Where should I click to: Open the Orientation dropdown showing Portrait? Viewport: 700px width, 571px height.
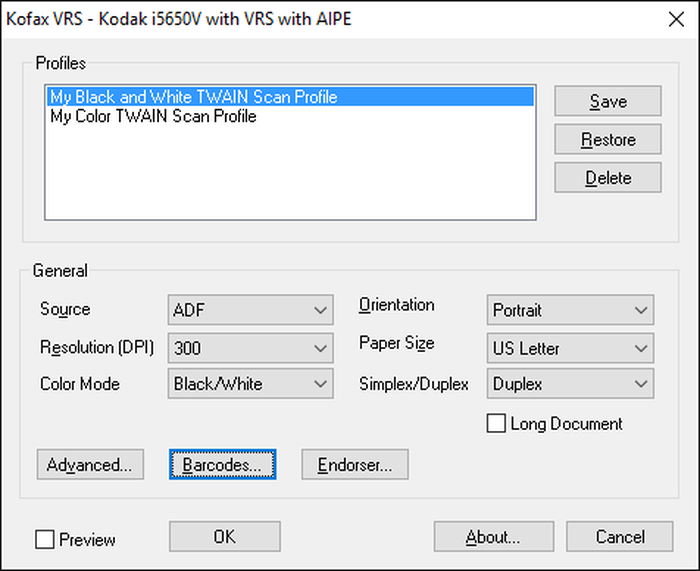(570, 310)
